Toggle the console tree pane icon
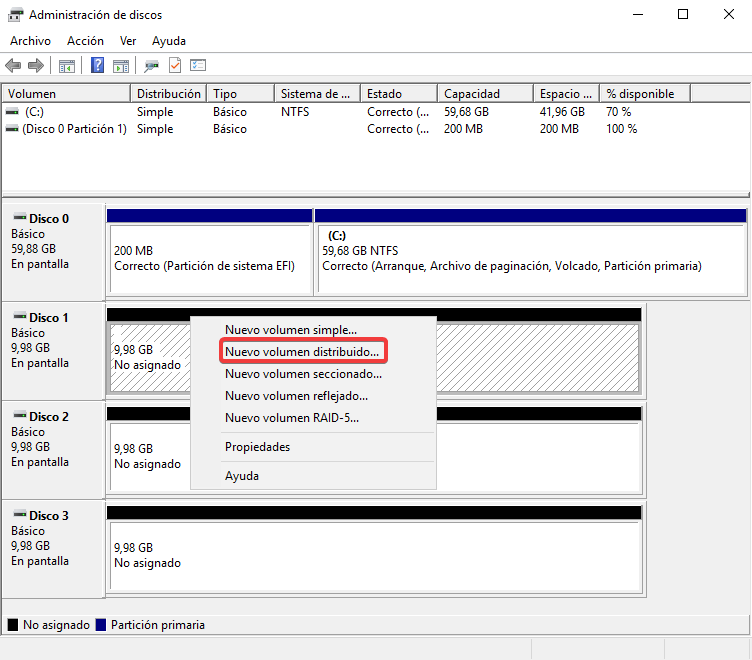Viewport: 752px width, 660px height. pyautogui.click(x=67, y=66)
